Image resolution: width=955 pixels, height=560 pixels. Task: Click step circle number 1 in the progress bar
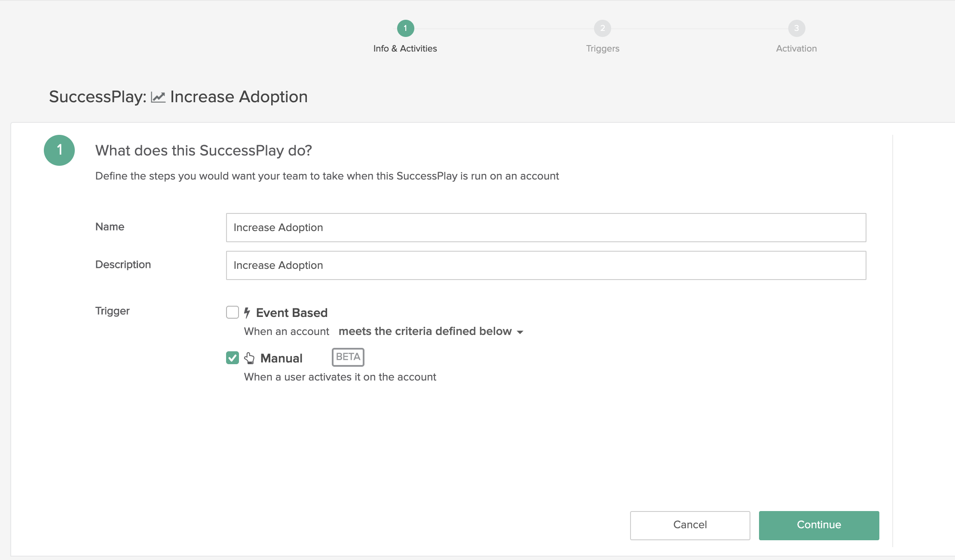click(406, 28)
